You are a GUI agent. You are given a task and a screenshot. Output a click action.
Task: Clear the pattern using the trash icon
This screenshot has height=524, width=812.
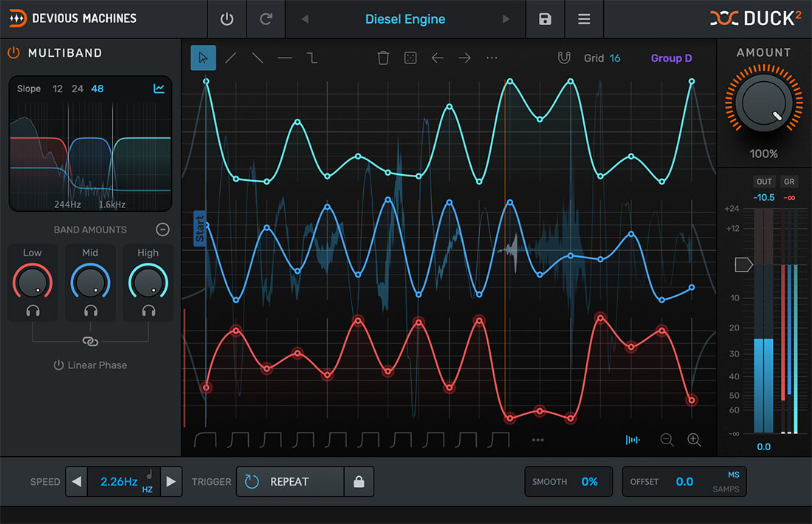[x=383, y=57]
